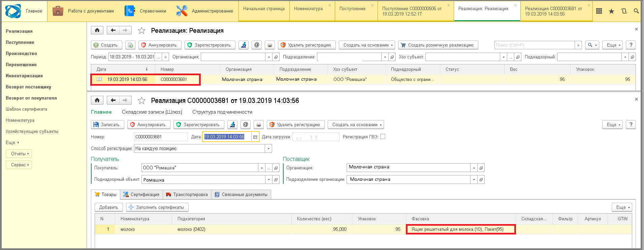Expand the Отчеты submenu in the sidebar
The image size is (644, 250).
click(19, 154)
